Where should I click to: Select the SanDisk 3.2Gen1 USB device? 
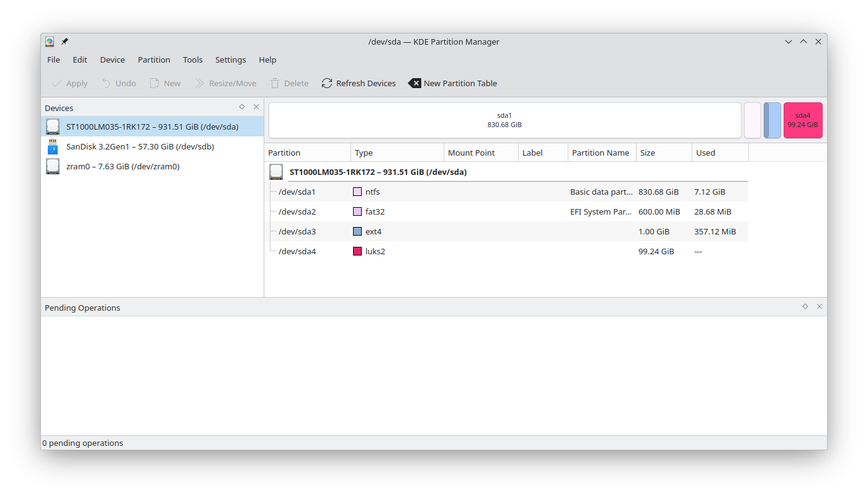[140, 146]
